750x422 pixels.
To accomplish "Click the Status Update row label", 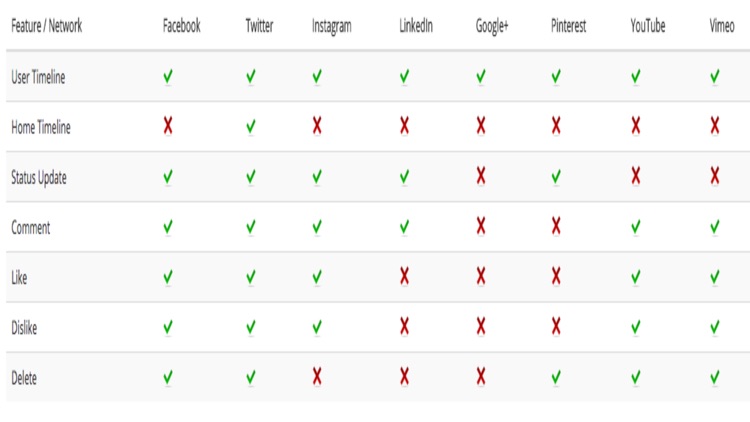I will (39, 178).
